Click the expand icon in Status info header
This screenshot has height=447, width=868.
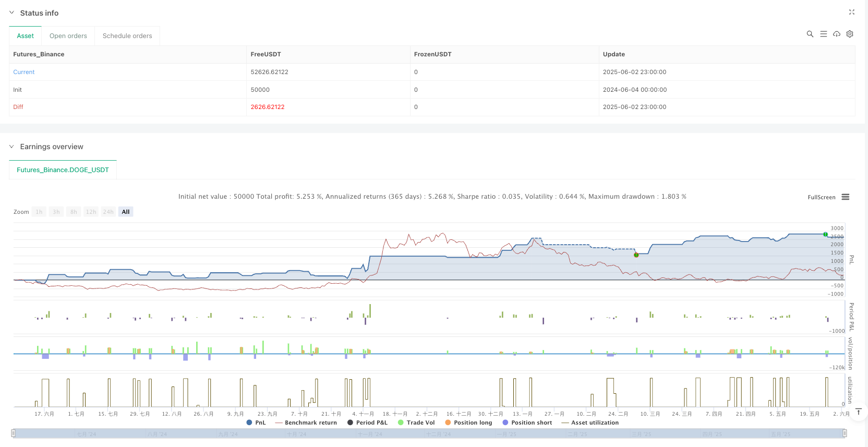tap(852, 12)
